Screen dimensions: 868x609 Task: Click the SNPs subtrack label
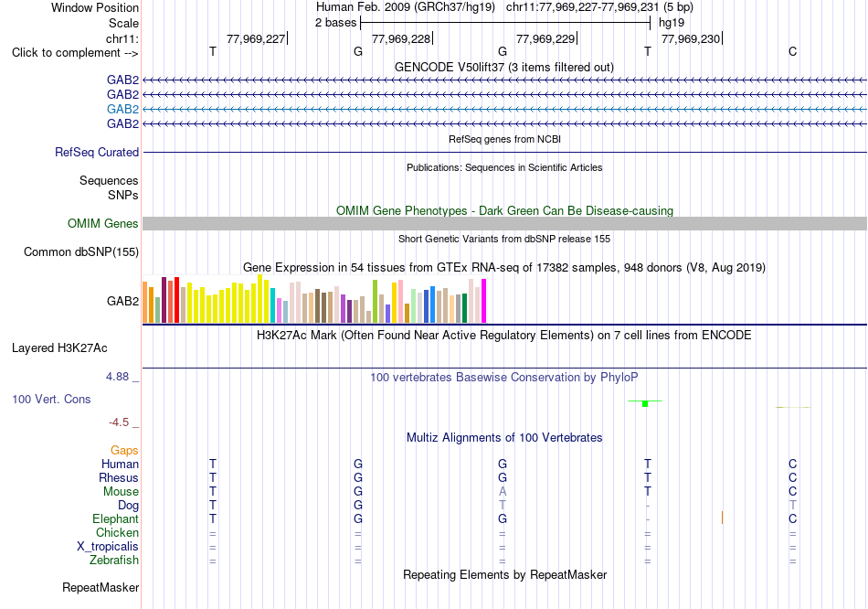tap(123, 195)
